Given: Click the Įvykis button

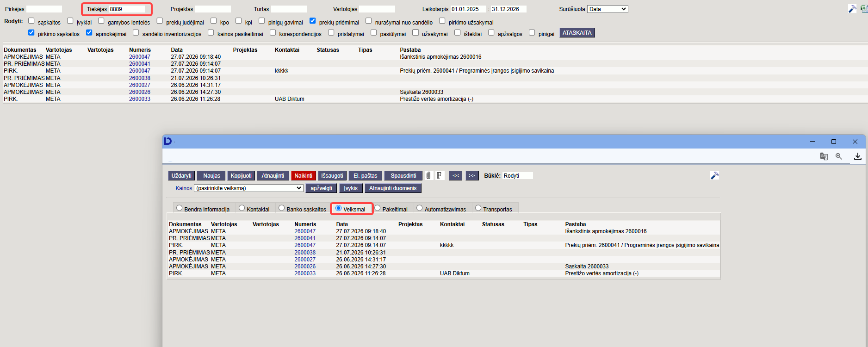Looking at the screenshot, I should tap(351, 188).
